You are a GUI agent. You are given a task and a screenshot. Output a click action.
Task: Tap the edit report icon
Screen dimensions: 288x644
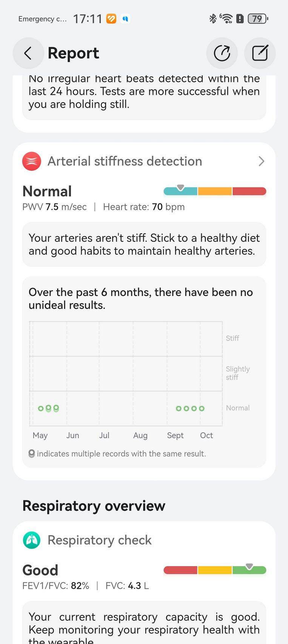click(x=260, y=53)
